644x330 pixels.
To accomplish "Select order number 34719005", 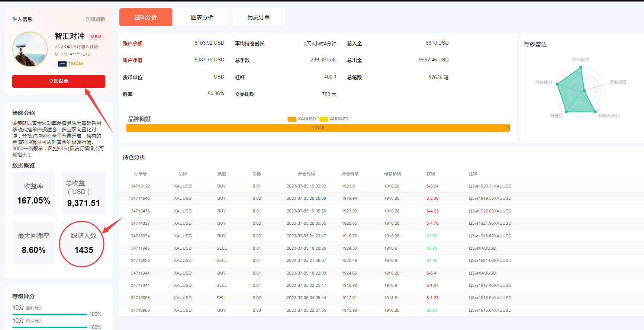I will (140, 298).
